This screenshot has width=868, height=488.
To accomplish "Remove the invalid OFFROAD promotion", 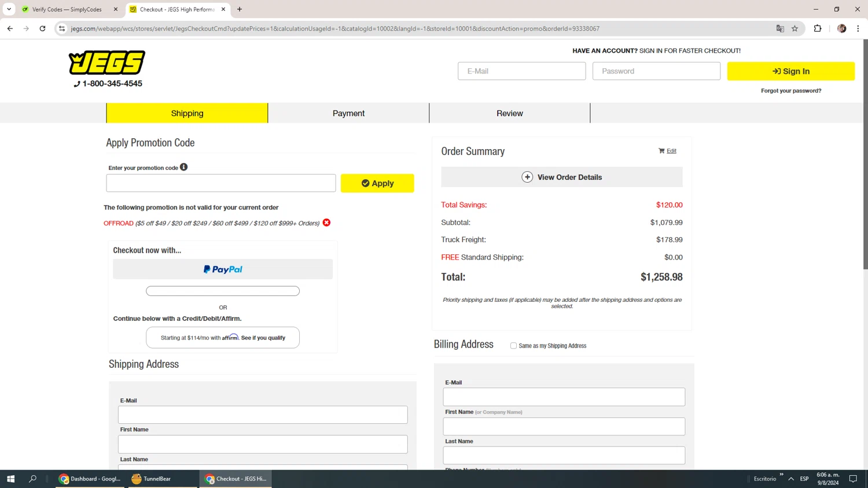I will tap(326, 223).
